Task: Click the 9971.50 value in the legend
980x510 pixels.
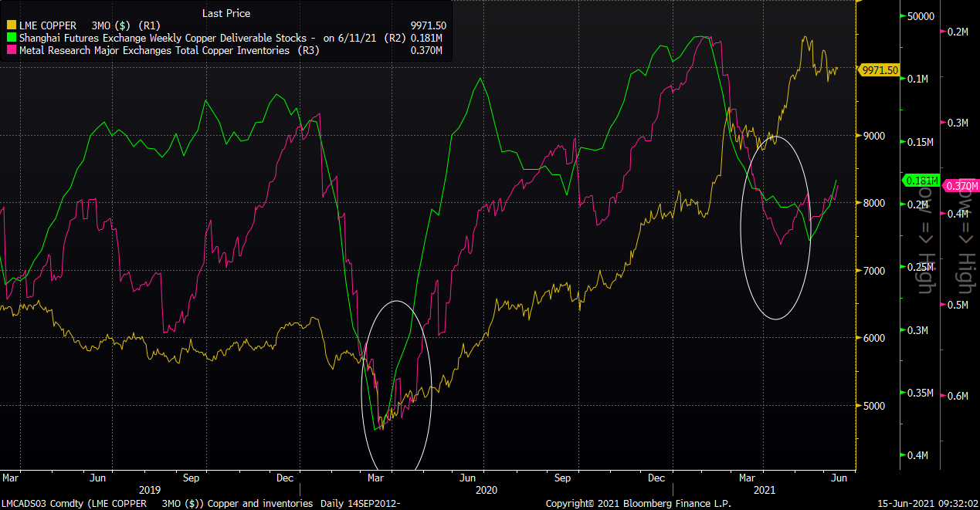Action: point(429,26)
